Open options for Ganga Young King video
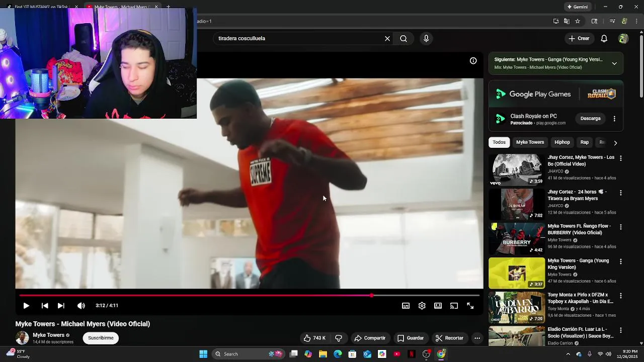Viewport: 644px width, 362px height. click(620, 261)
